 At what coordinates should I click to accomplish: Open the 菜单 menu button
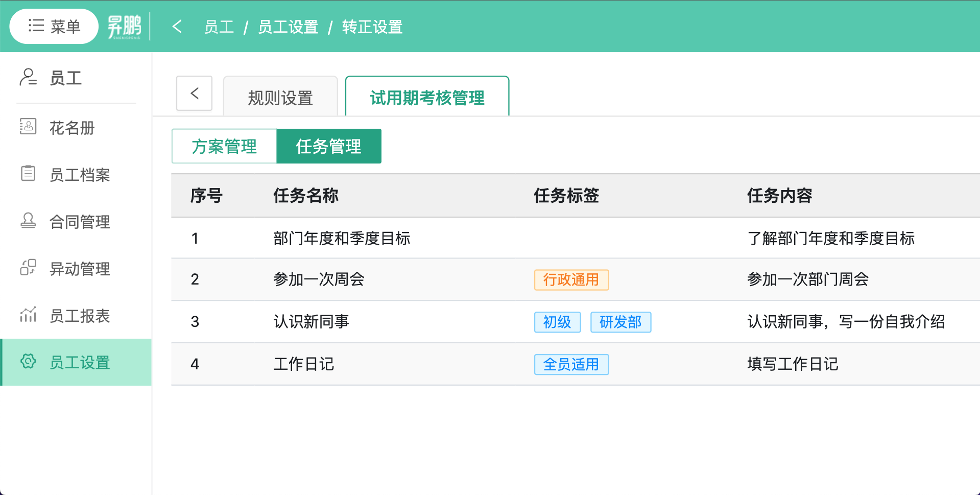click(54, 26)
